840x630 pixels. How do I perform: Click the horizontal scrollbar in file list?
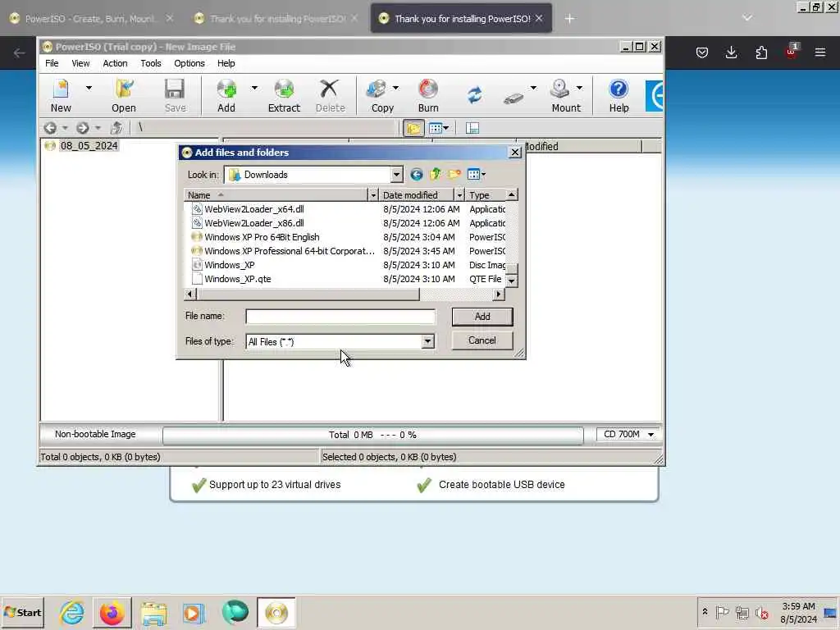coord(308,294)
